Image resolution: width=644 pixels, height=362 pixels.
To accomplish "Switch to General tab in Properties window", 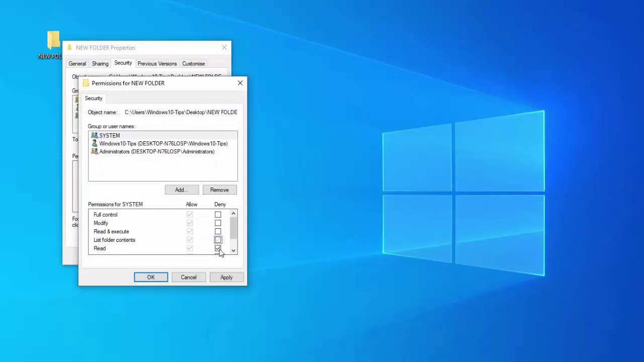I will pyautogui.click(x=77, y=64).
